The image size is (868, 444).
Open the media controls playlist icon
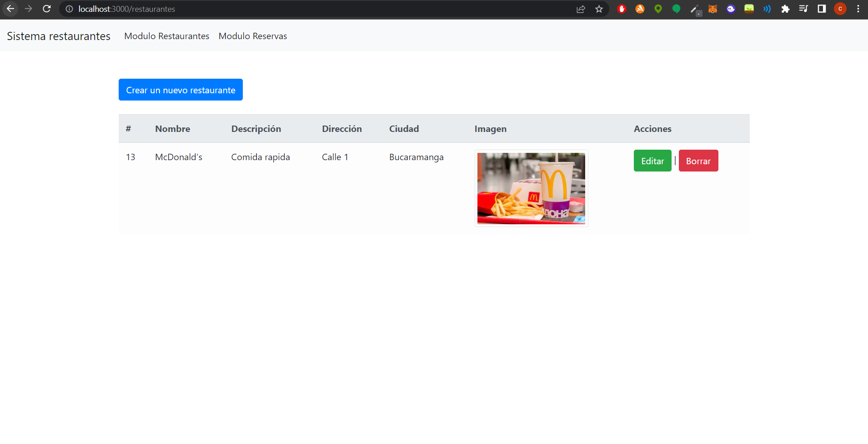point(803,9)
